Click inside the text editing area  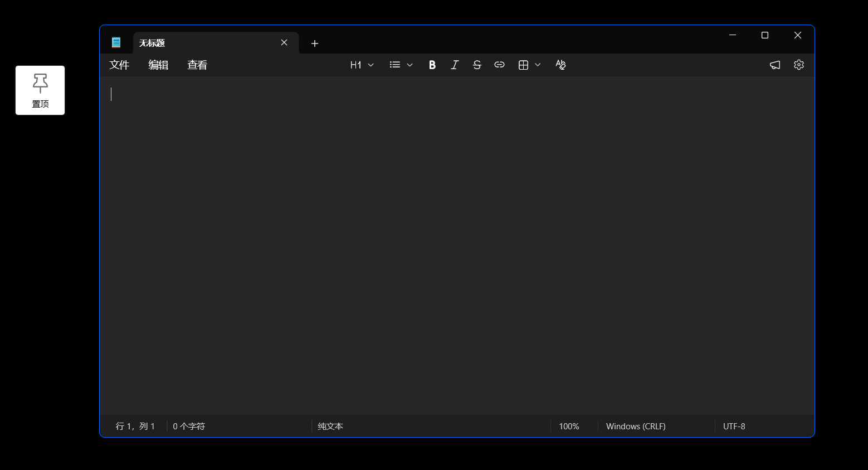click(457, 245)
